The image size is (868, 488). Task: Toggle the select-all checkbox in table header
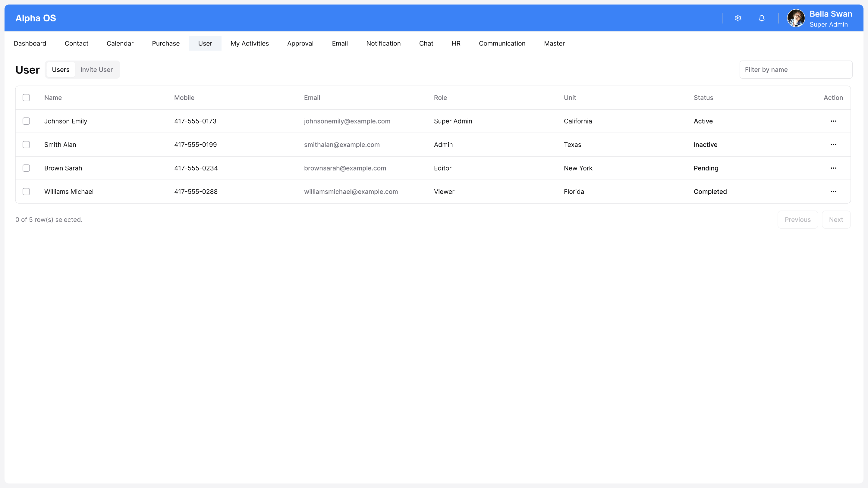coord(26,97)
